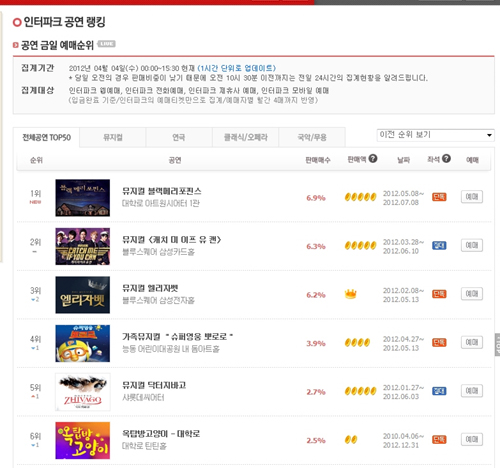Click the crown icon for 엘리자벳
This screenshot has width=500, height=468.
pos(350,294)
